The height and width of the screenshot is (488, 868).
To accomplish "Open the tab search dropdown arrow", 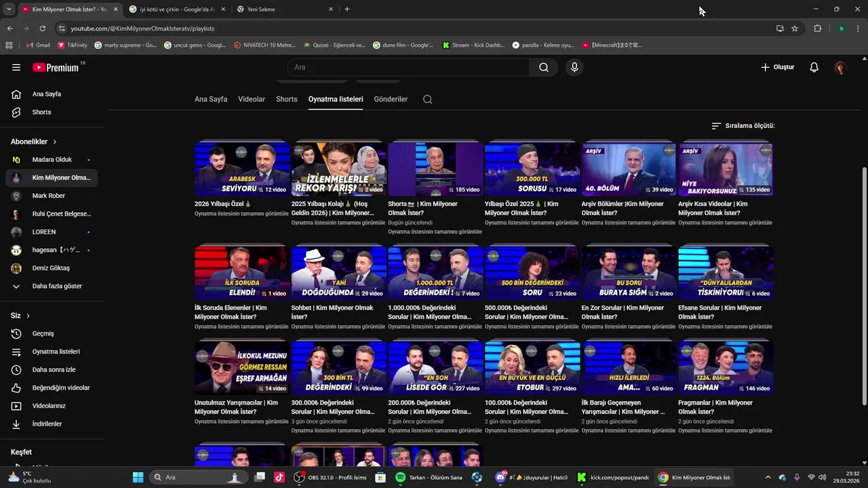I will (x=8, y=9).
